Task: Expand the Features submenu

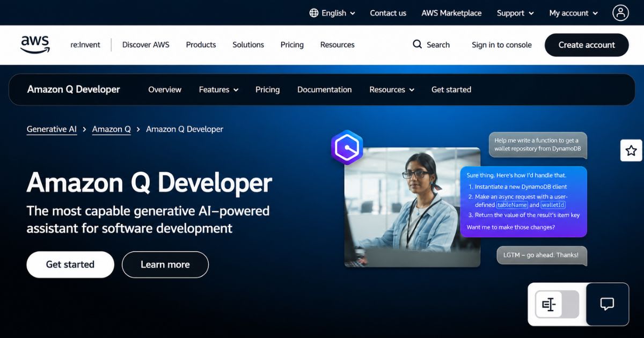Action: 218,90
